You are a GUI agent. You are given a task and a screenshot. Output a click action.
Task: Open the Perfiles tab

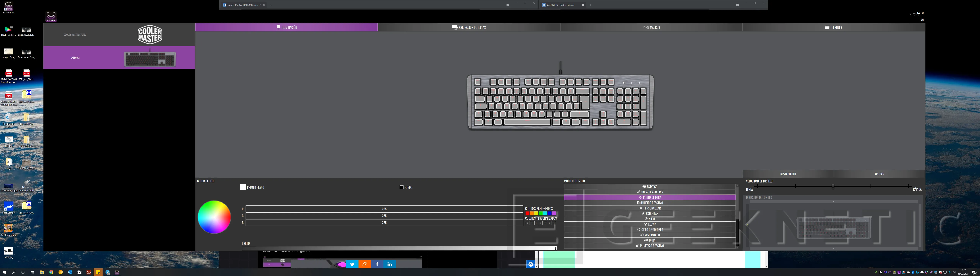(x=834, y=27)
